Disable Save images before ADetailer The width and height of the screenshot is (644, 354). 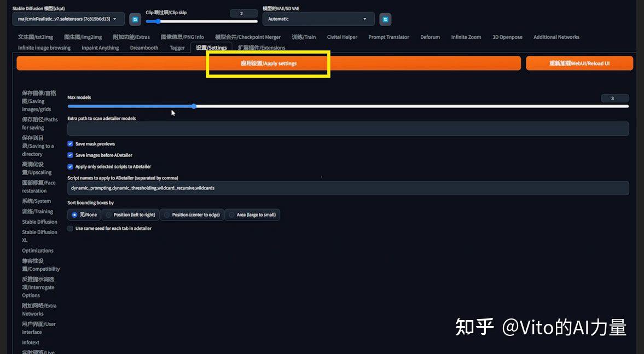[70, 155]
